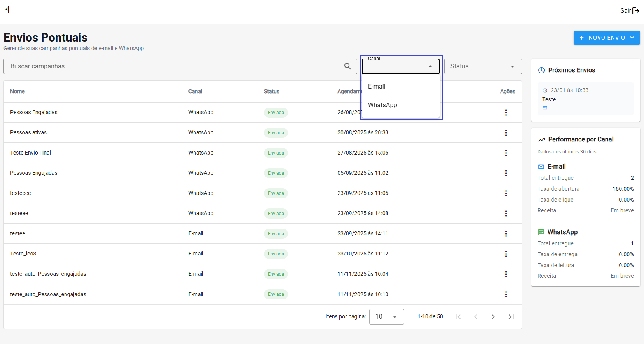The image size is (644, 344).
Task: Expand the items per page selector
Action: tap(386, 317)
